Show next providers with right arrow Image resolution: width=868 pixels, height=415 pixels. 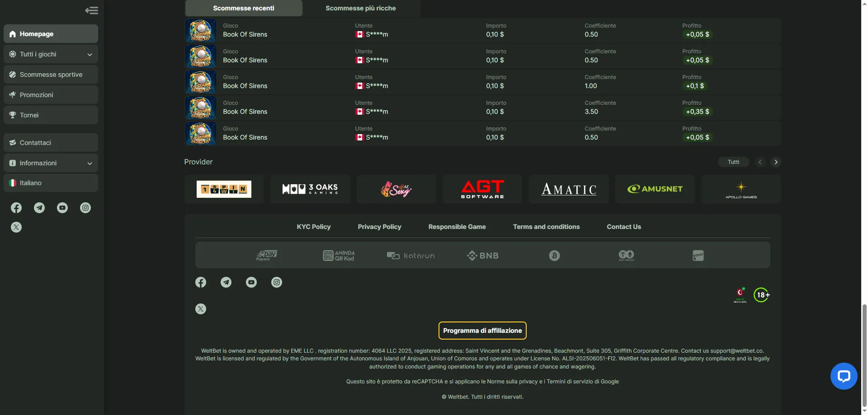tap(776, 162)
